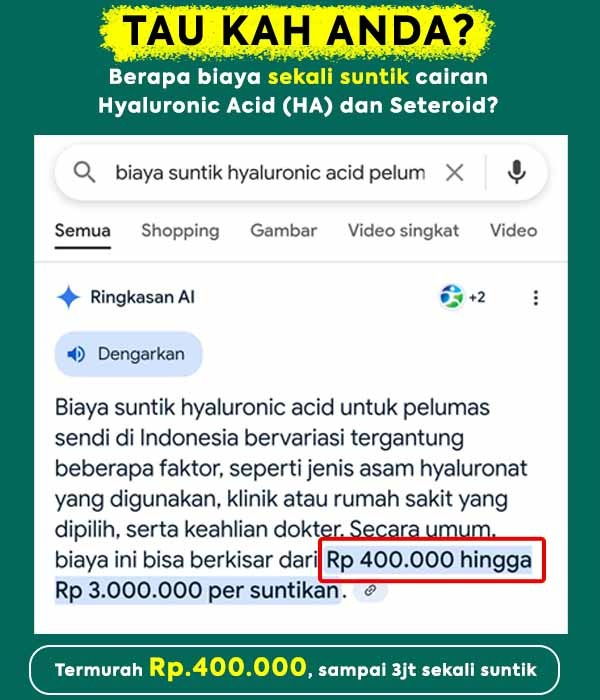Click highlighted Rp 400.000 hingga text

tap(429, 560)
